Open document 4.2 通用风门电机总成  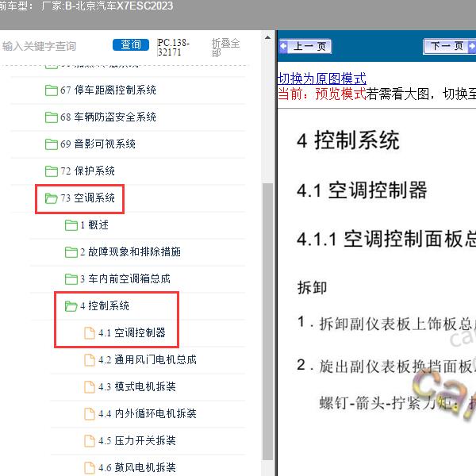click(148, 359)
